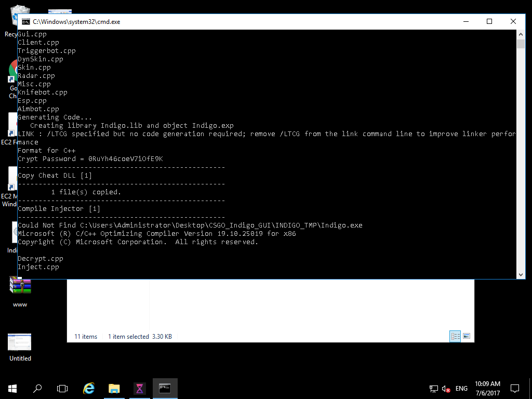This screenshot has height=399, width=532.
Task: Click the 'DynSkin.cpp' output line
Action: [x=41, y=59]
